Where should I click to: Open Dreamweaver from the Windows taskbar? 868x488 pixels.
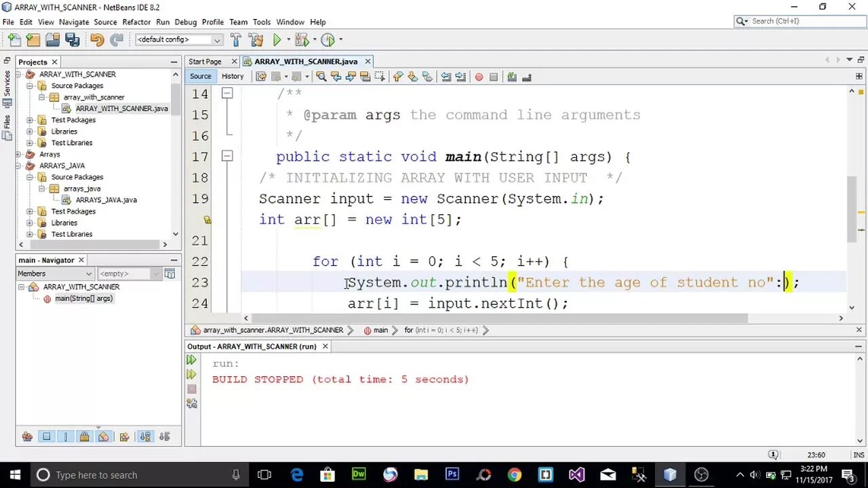[359, 474]
